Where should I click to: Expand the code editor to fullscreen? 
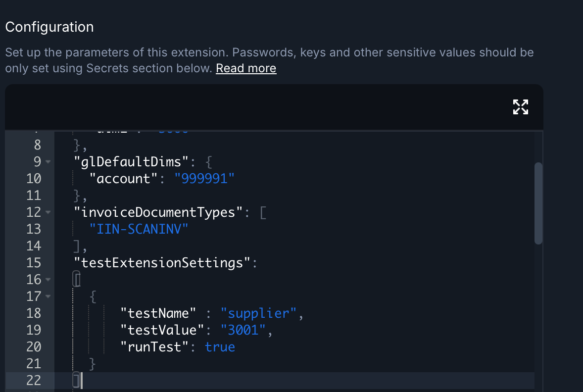point(520,107)
